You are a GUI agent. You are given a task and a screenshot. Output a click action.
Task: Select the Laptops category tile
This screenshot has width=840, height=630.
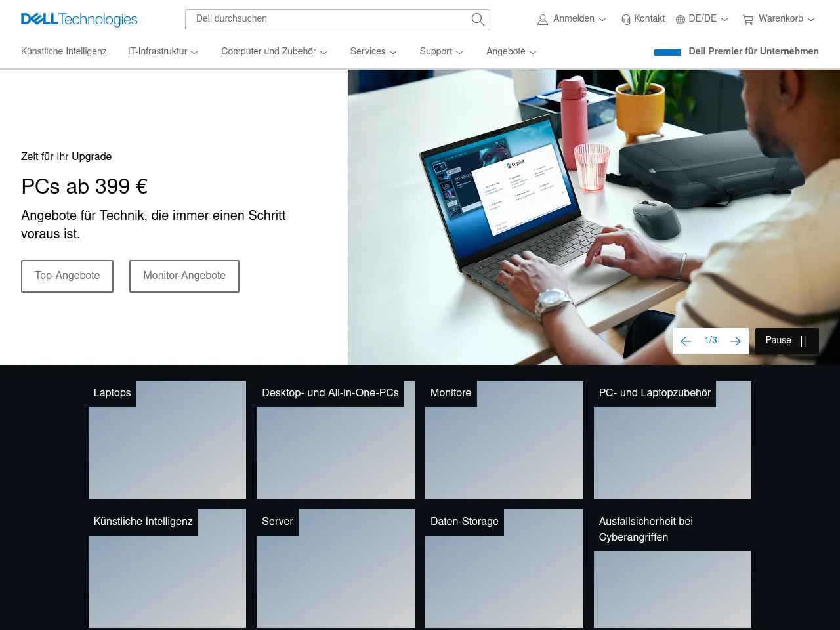(x=167, y=440)
